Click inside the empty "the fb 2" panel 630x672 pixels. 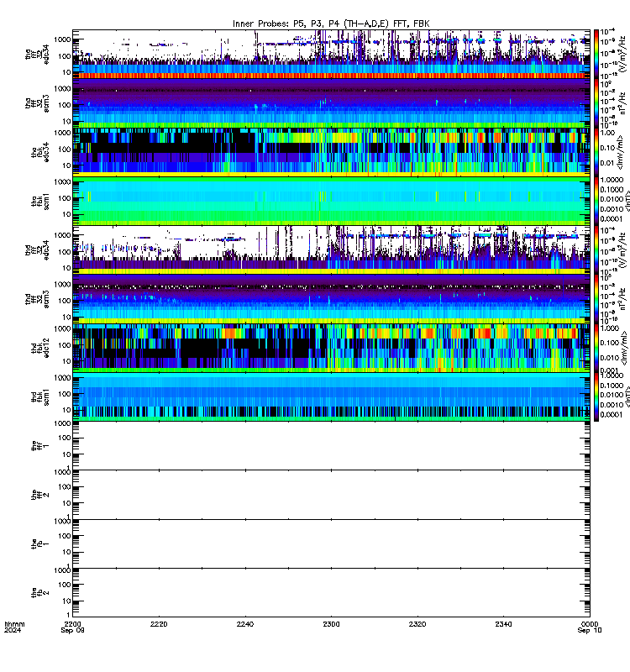[x=331, y=592]
